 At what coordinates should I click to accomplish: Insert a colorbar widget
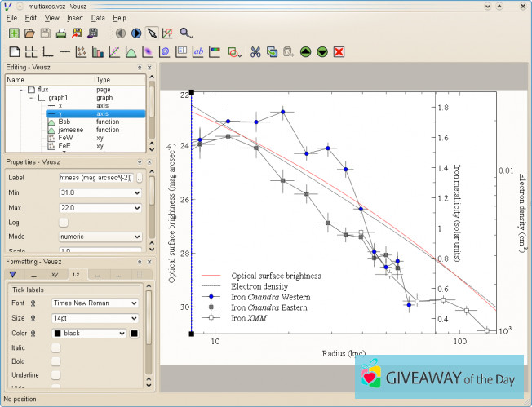[215, 52]
